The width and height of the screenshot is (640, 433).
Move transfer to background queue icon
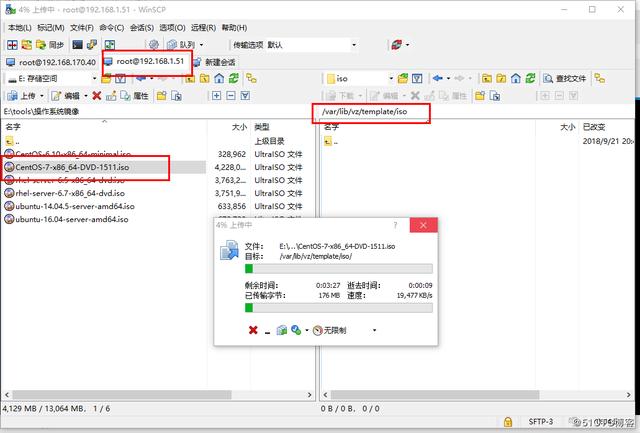click(x=282, y=330)
